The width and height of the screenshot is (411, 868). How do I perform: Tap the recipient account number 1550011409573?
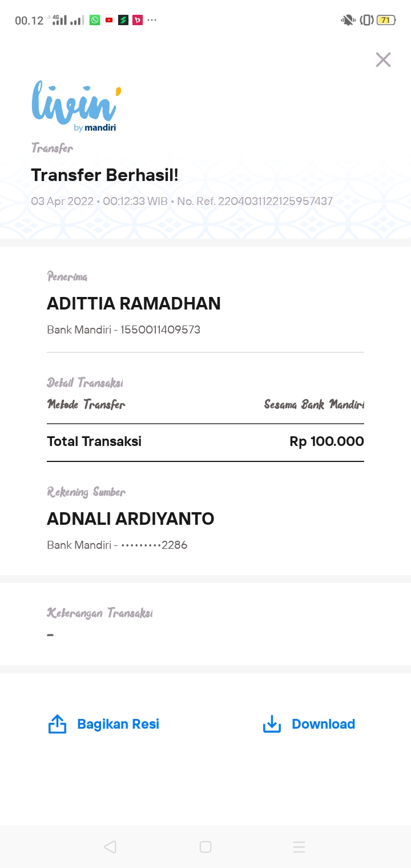click(x=160, y=329)
